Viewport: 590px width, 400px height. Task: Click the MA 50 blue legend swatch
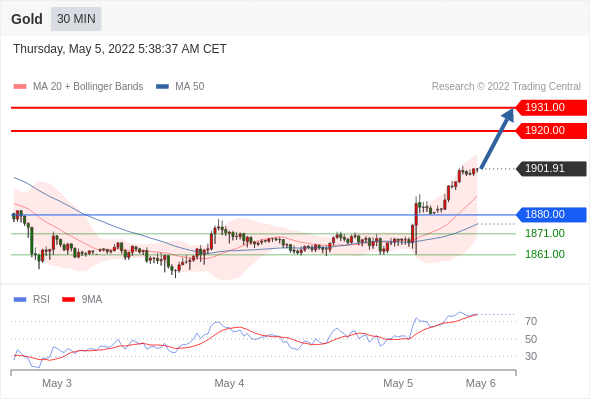[x=162, y=87]
